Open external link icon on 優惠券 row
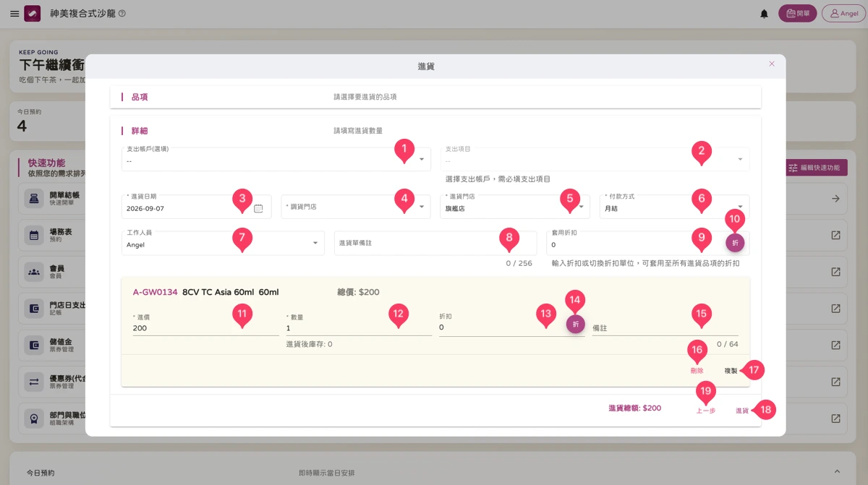 click(x=835, y=382)
